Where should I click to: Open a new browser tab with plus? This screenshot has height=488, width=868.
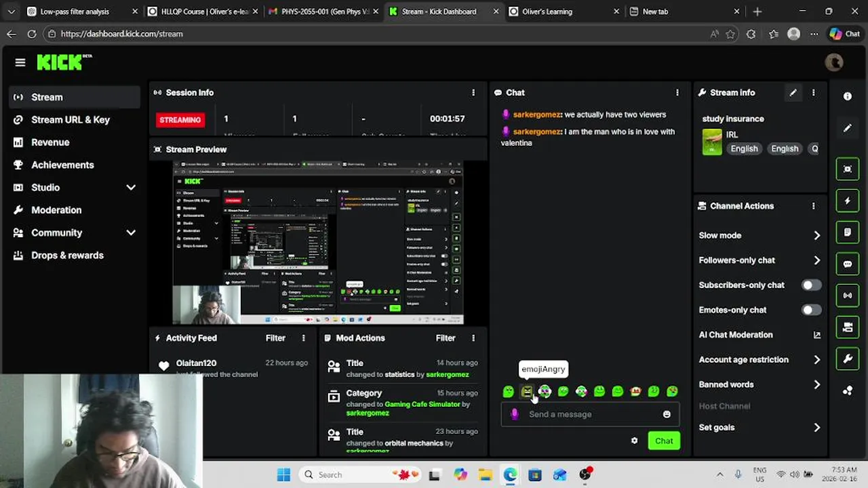coord(757,12)
